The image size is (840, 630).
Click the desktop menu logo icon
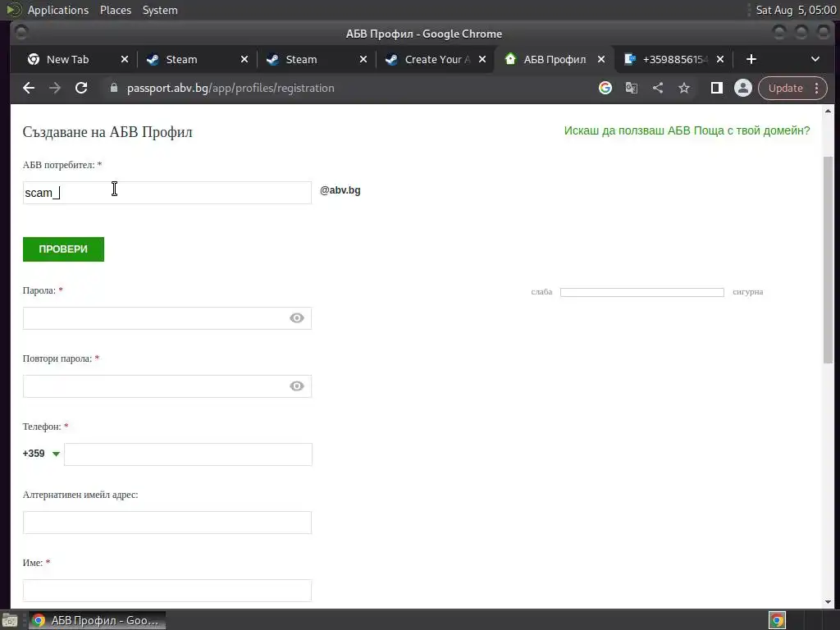coord(13,10)
